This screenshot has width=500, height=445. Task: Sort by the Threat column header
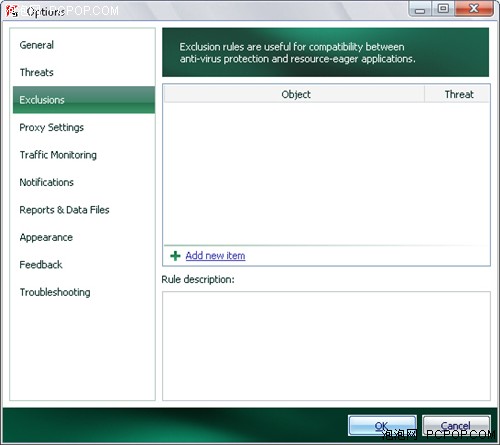click(x=457, y=94)
